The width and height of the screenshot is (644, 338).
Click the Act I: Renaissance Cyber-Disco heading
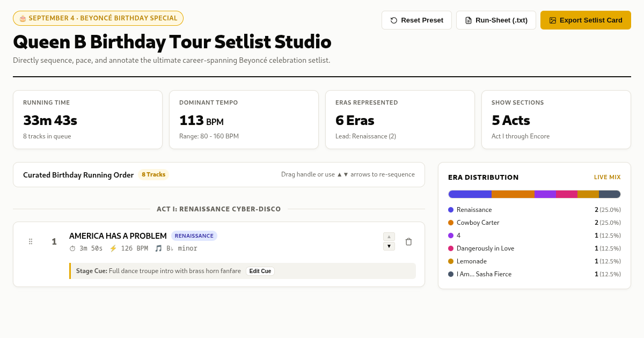tap(219, 209)
